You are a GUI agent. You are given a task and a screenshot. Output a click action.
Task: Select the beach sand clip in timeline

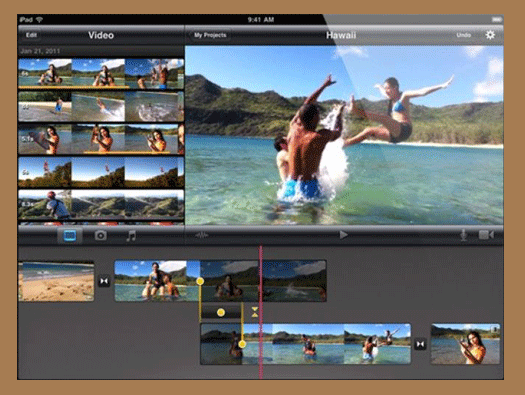point(56,281)
